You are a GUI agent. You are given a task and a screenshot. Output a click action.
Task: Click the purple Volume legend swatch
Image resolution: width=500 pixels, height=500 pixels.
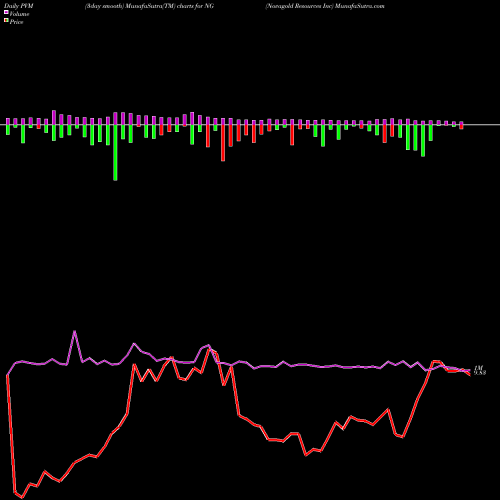6,12
